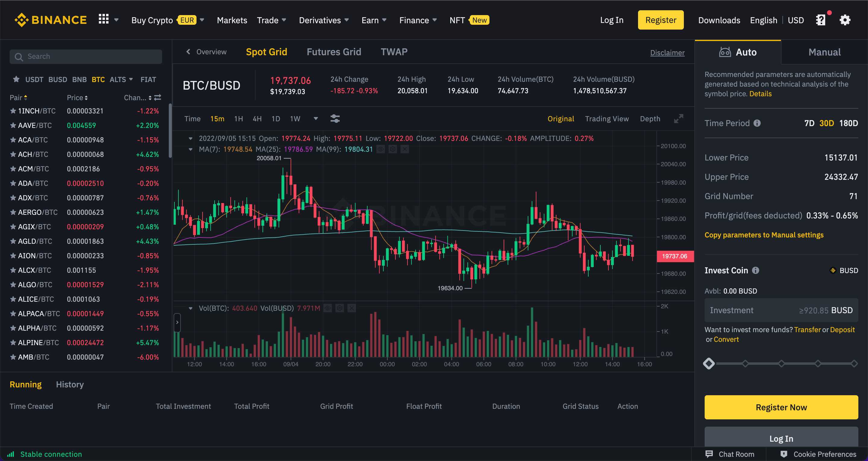Viewport: 868px width, 461px height.
Task: Open the extra chart interval dropdown arrow
Action: (316, 119)
